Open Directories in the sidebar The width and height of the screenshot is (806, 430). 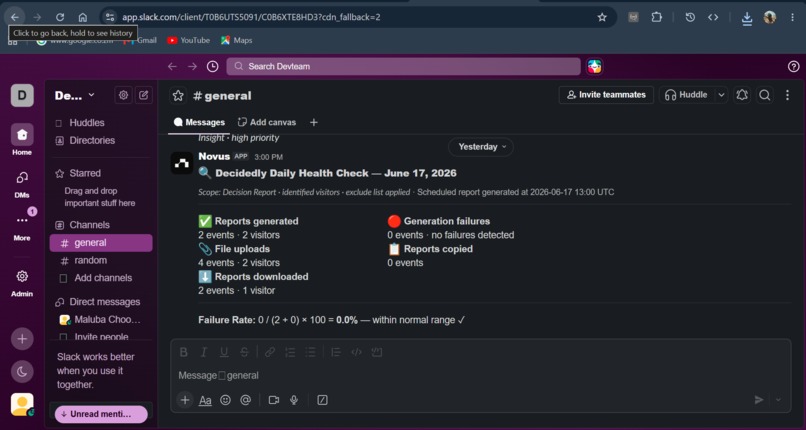point(101,140)
